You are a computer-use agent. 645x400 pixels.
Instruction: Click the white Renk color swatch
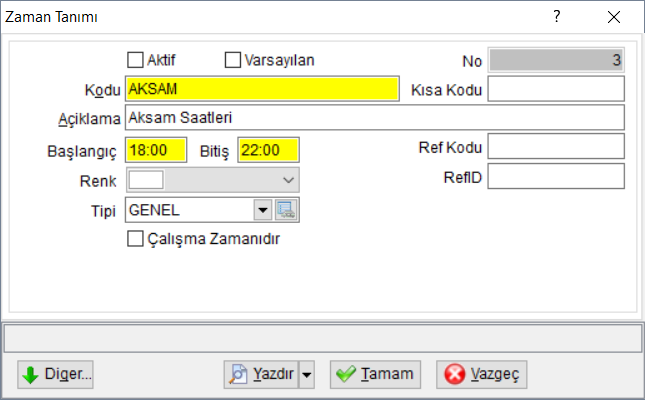click(146, 180)
